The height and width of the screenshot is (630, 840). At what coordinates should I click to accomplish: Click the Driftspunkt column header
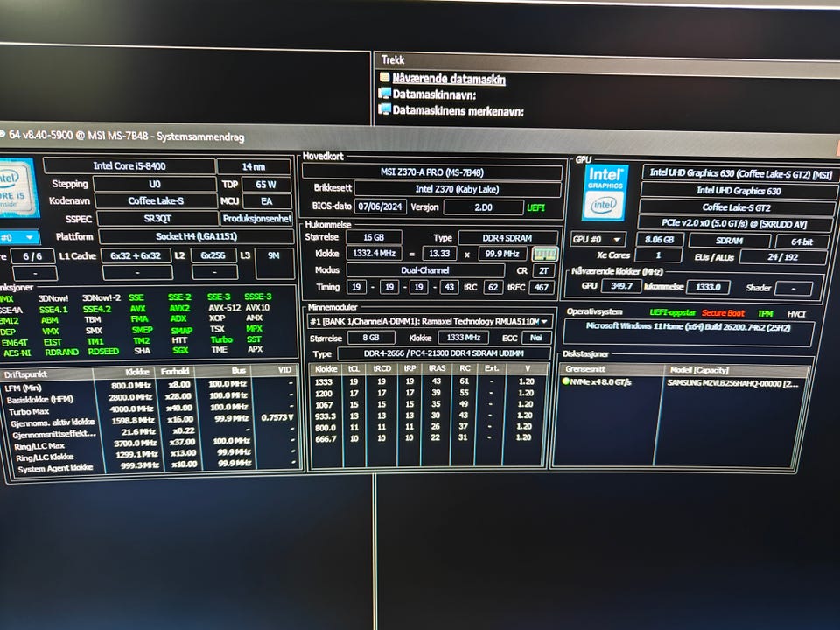(48, 374)
